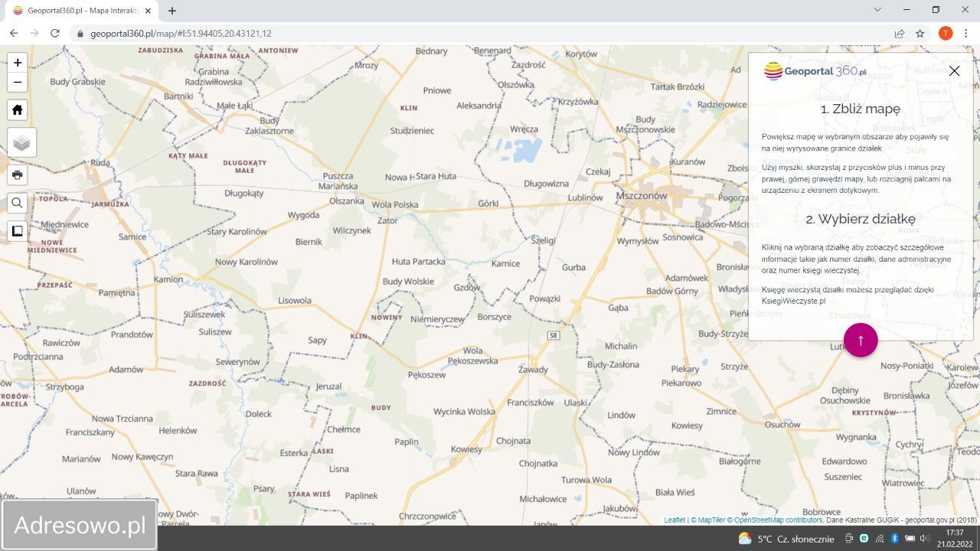Click the Osuchów label on map
The width and height of the screenshot is (980, 551).
click(x=782, y=425)
